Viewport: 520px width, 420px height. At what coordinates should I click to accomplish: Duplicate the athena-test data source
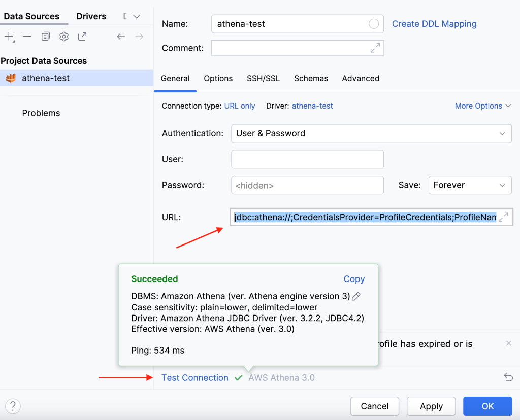coord(45,36)
